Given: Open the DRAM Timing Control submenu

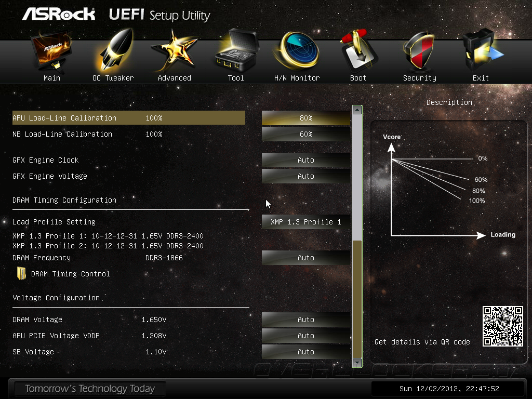Looking at the screenshot, I should (70, 273).
